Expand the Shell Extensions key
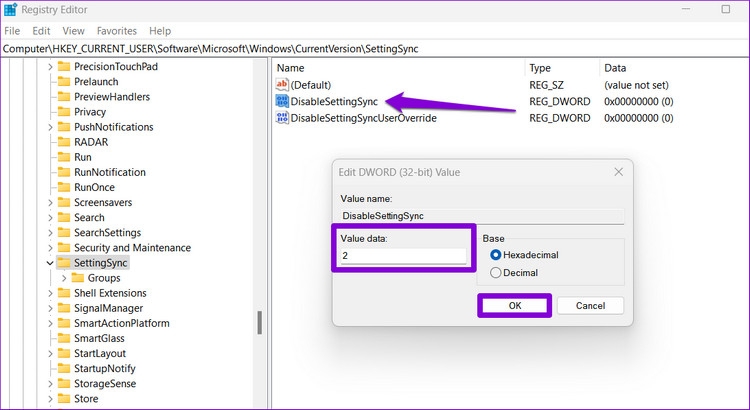750x410 pixels. [50, 293]
